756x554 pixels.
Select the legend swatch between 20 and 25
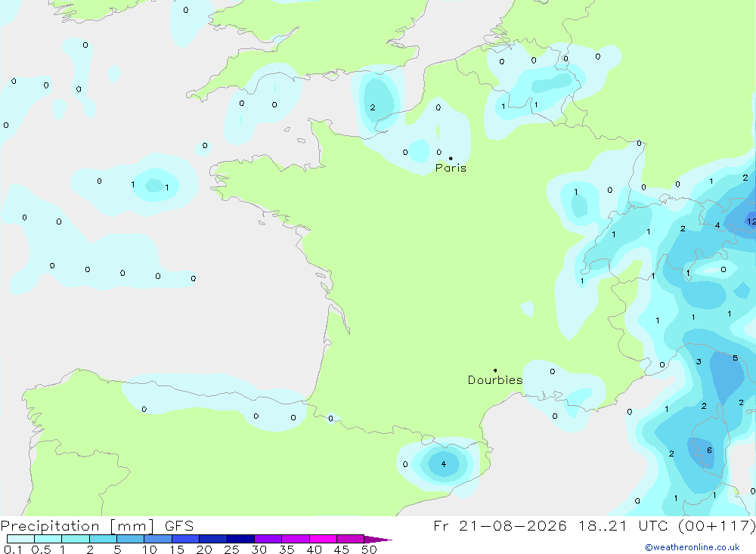pyautogui.click(x=212, y=539)
